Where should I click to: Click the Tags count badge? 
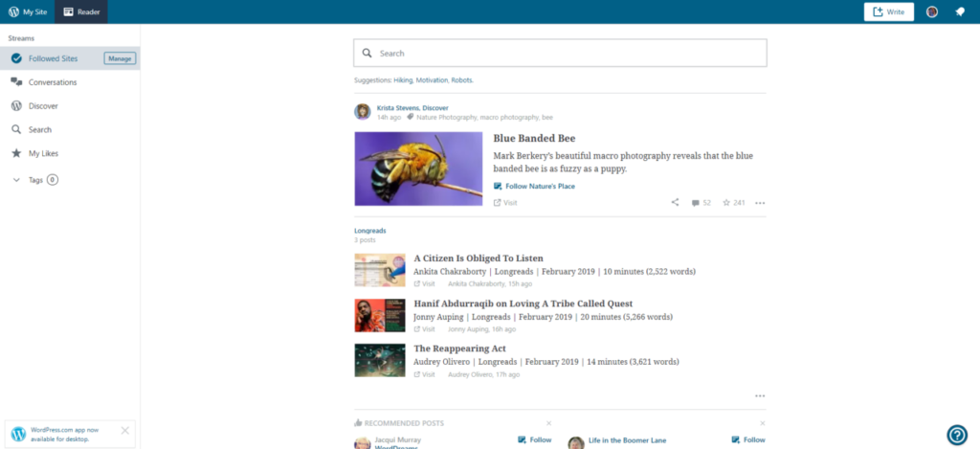click(x=53, y=180)
